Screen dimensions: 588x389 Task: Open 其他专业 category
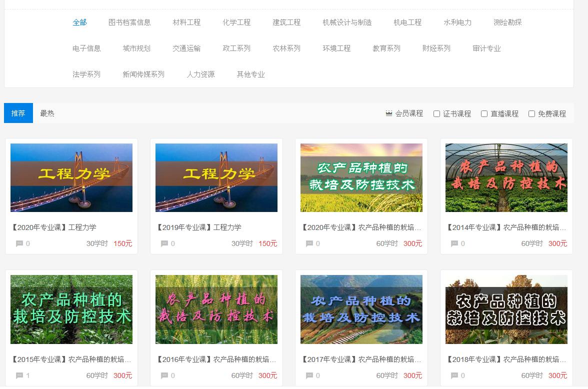pyautogui.click(x=251, y=74)
